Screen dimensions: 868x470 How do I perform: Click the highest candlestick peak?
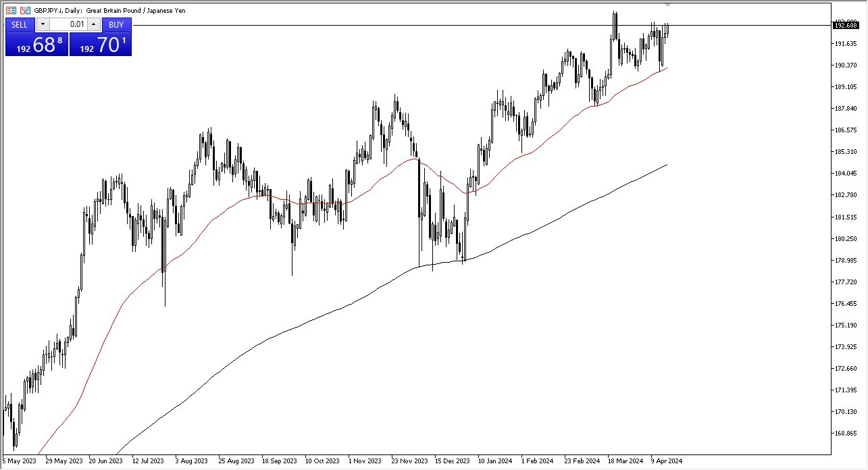(615, 12)
